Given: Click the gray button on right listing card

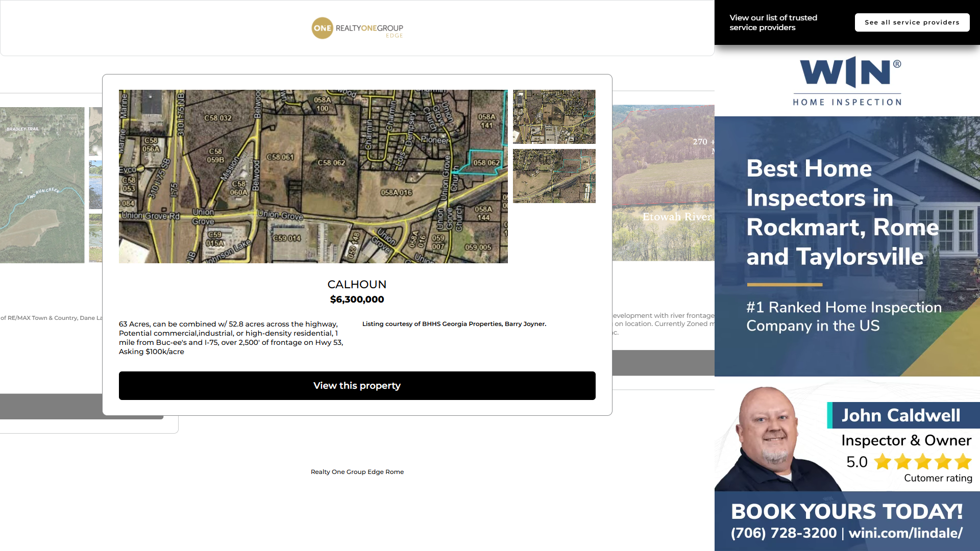Looking at the screenshot, I should (x=663, y=363).
